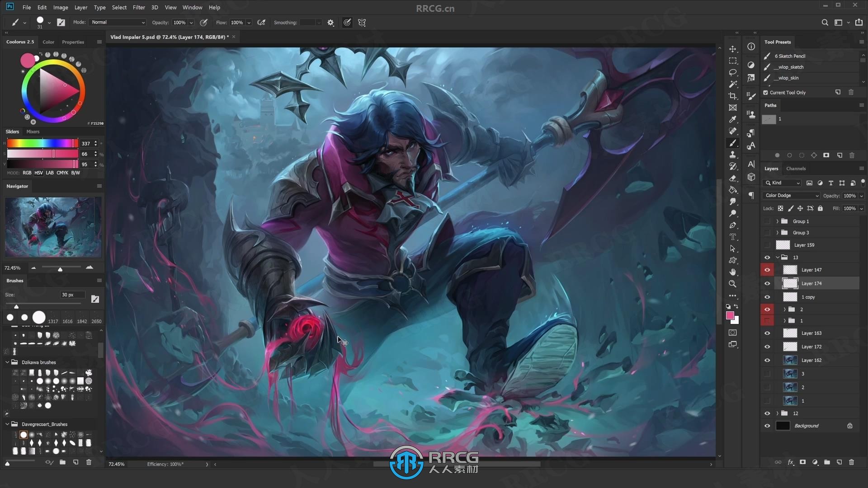The image size is (868, 488).
Task: Hide Background layer visibility eye
Action: pos(767,426)
